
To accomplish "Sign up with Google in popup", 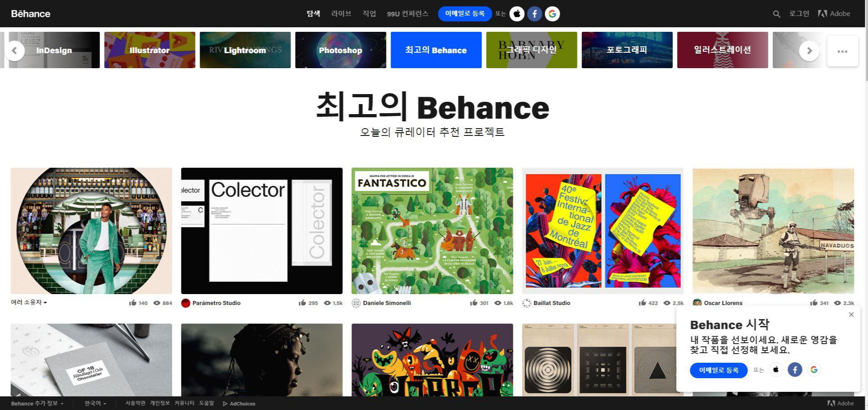I will pyautogui.click(x=814, y=370).
